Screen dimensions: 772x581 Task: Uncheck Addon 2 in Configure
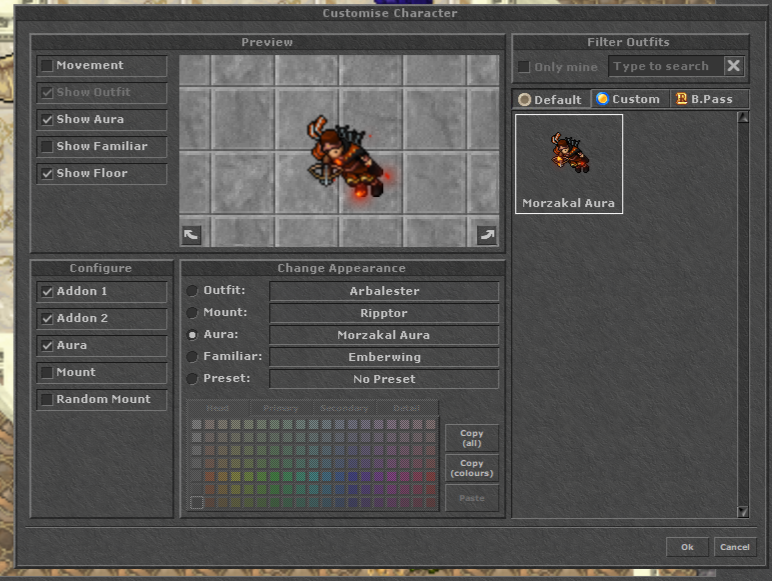[47, 319]
